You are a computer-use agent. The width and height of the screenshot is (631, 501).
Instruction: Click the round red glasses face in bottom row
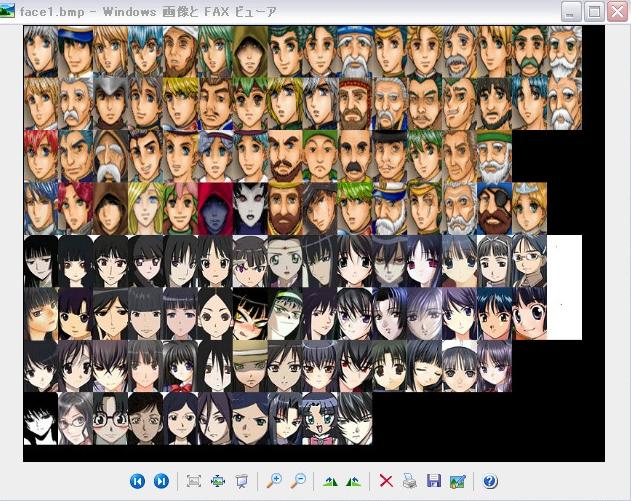pyautogui.click(x=110, y=419)
